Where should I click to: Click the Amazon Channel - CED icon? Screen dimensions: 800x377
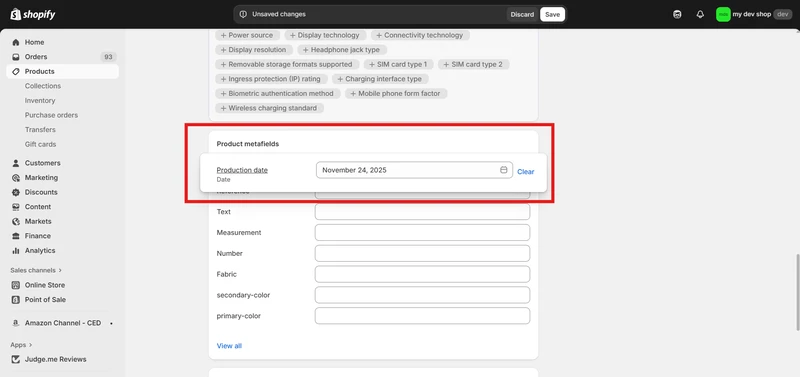(16, 323)
